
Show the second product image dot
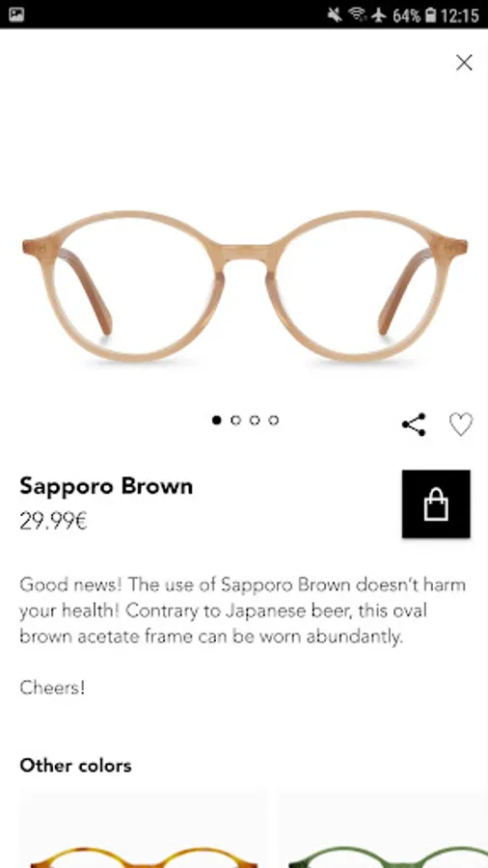click(x=235, y=420)
